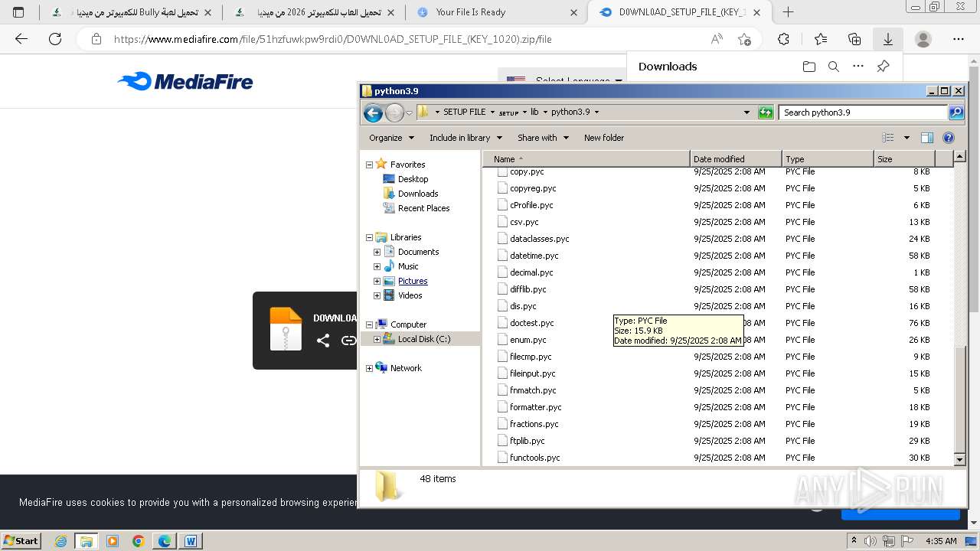Viewport: 980px width, 551px height.
Task: Sort by Date modified column
Action: coord(736,159)
